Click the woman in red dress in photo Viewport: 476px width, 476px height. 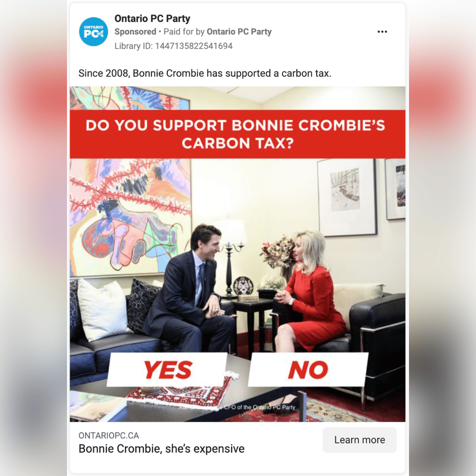click(x=307, y=291)
